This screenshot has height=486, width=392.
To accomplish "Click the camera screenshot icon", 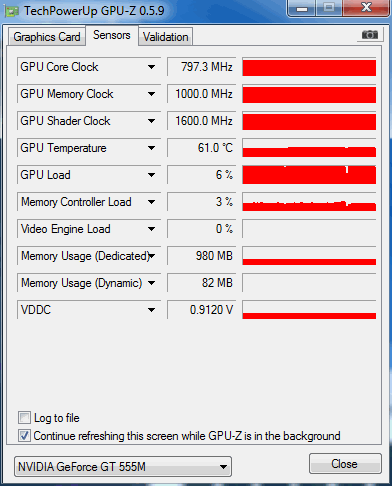I will click(370, 35).
